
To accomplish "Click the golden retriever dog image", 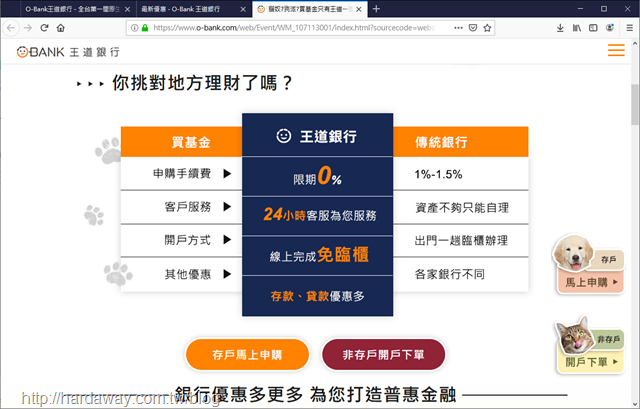I will 573,253.
